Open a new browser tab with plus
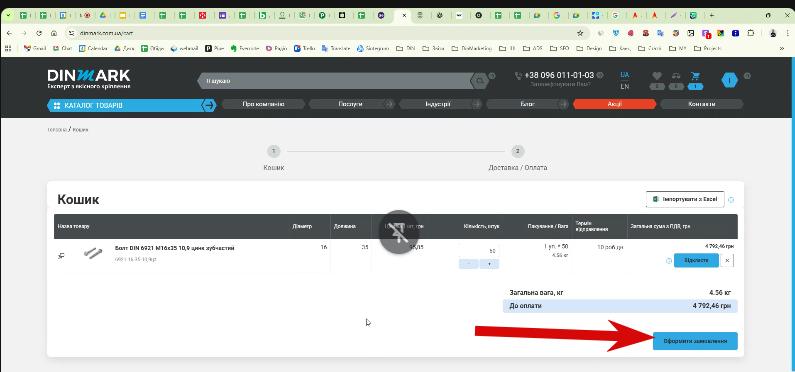Screen dimensions: 795x372 pyautogui.click(x=712, y=15)
